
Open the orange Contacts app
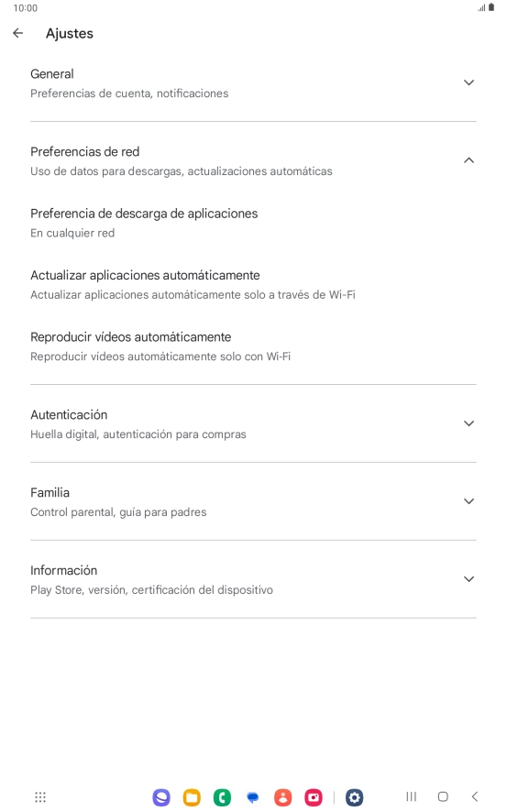tap(282, 797)
